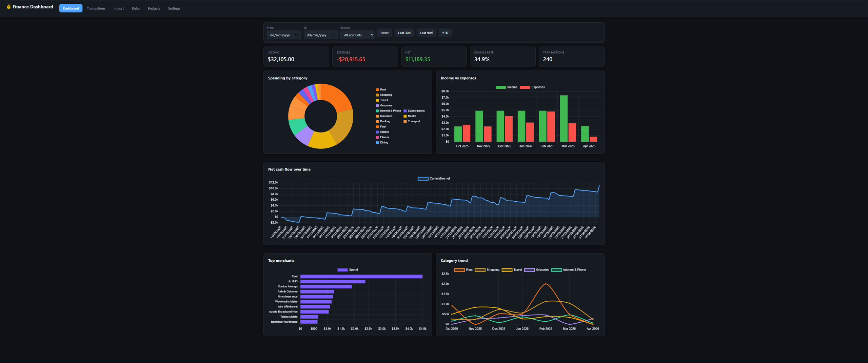This screenshot has height=363, width=868.
Task: Switch to the Import tab
Action: [x=118, y=8]
